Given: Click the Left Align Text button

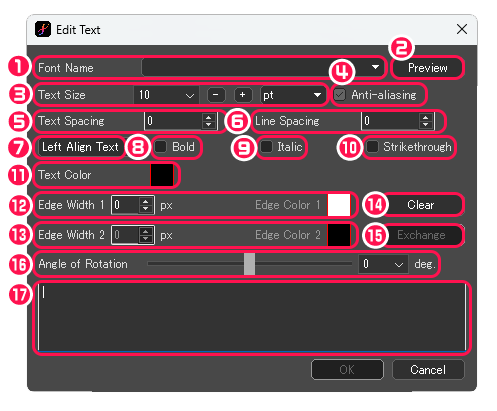Looking at the screenshot, I should (80, 147).
